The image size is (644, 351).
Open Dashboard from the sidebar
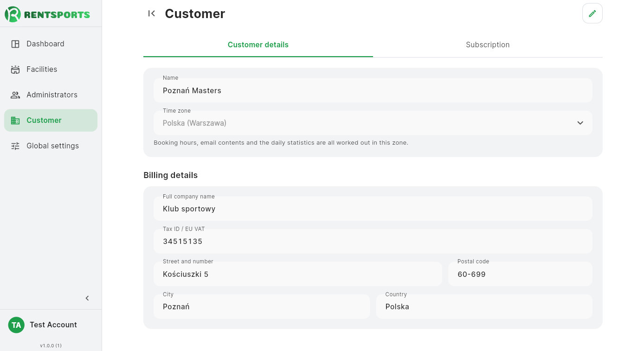[x=51, y=44]
